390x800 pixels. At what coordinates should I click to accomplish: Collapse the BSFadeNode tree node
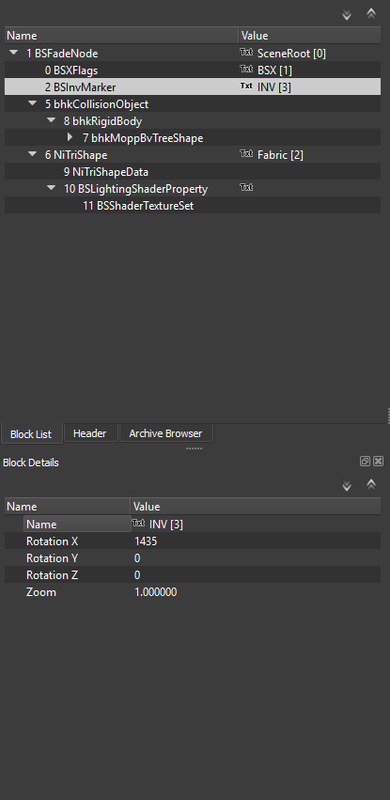point(14,53)
